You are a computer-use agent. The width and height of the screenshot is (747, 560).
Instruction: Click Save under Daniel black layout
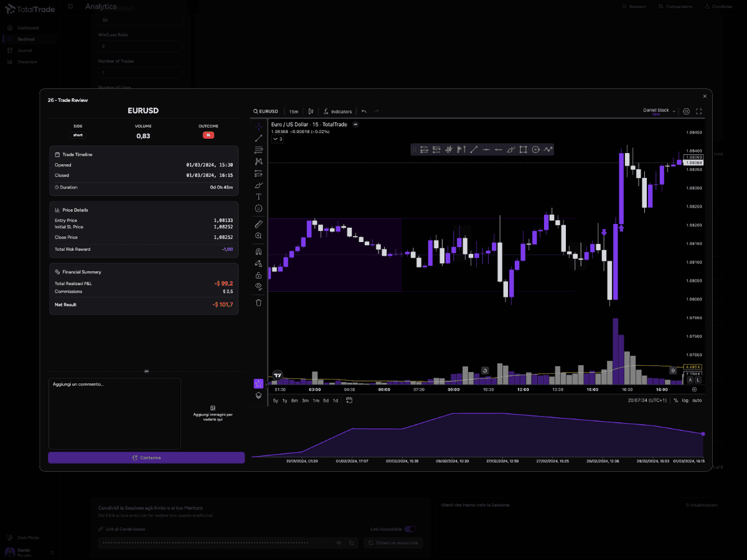pos(655,114)
